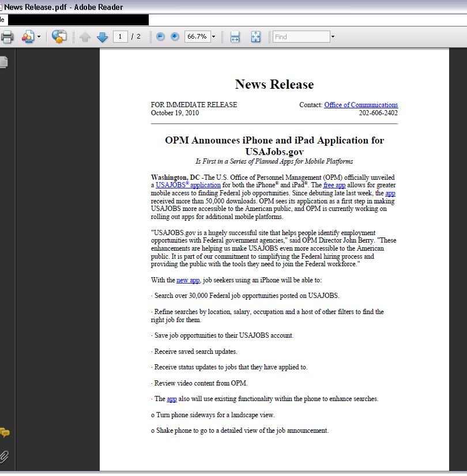The width and height of the screenshot is (467, 476).
Task: Click the phone number 202-606-2402
Action: (x=378, y=113)
